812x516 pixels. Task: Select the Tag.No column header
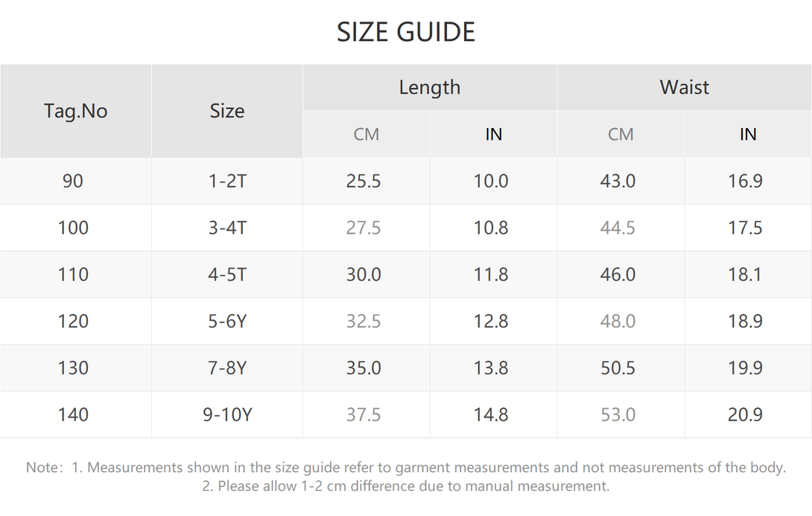[x=75, y=111]
